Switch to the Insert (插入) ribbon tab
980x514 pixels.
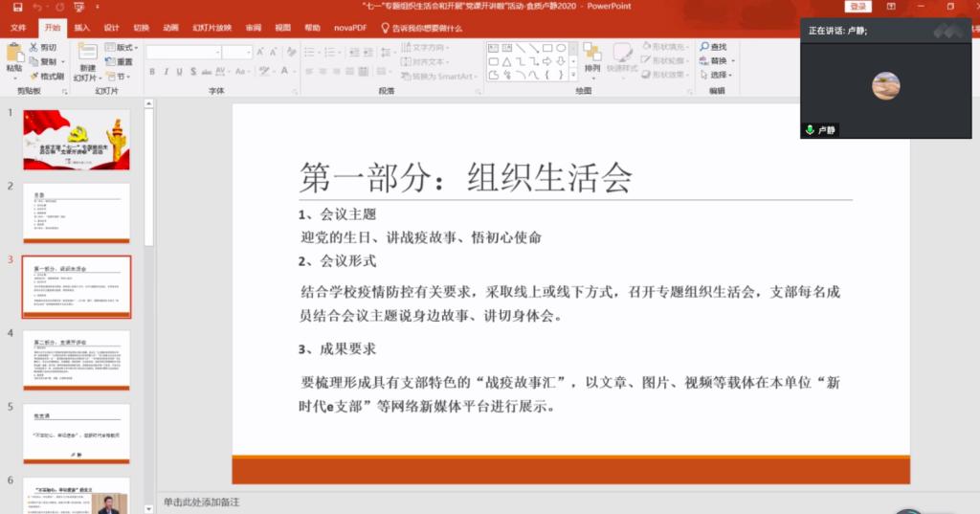(82, 28)
